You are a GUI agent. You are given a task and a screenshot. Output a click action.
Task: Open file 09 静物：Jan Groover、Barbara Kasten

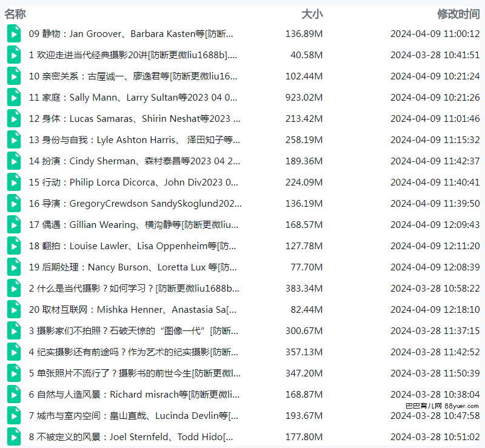click(x=131, y=34)
